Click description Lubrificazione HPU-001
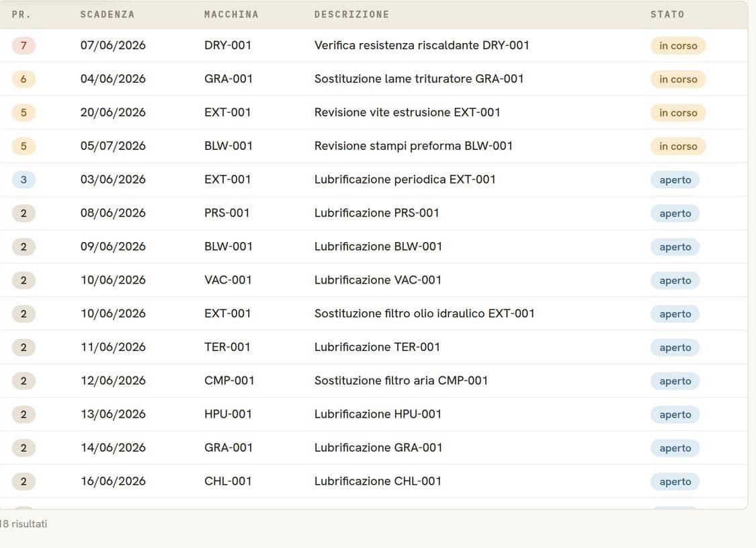 (x=378, y=414)
